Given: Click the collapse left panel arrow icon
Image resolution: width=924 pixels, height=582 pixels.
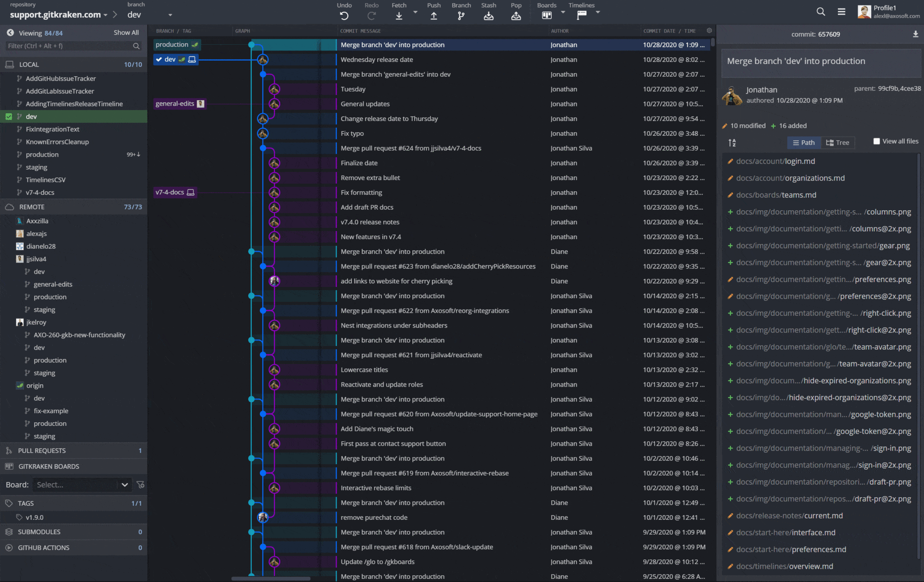Looking at the screenshot, I should [x=10, y=33].
